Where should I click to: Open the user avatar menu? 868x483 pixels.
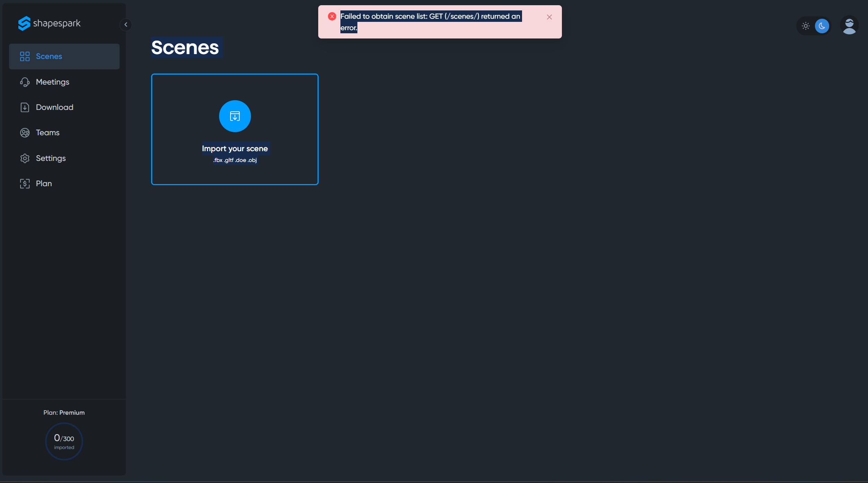point(849,26)
